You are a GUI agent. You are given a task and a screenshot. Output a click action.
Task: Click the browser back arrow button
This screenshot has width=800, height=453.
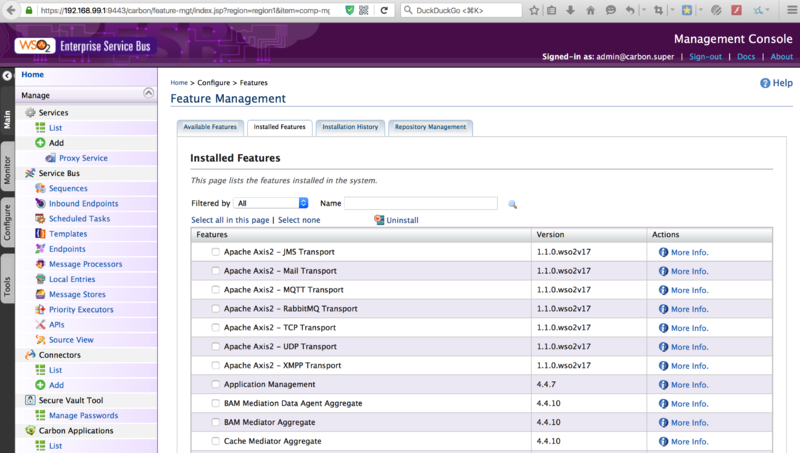11,10
